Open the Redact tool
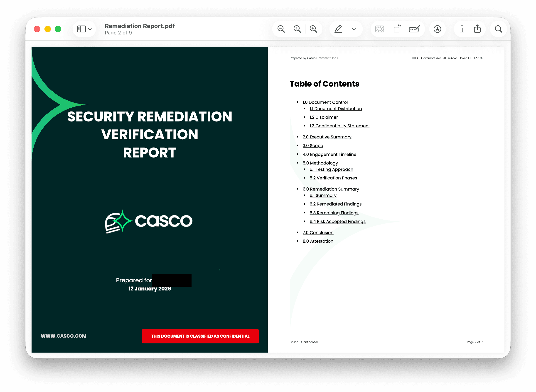Viewport: 536px width, 392px height. [379, 29]
